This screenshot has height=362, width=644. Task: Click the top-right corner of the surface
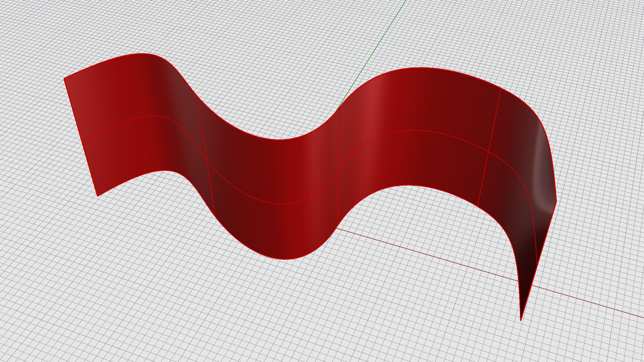click(x=556, y=201)
